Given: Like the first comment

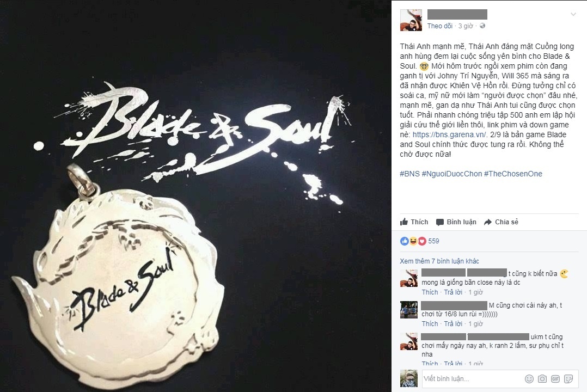Looking at the screenshot, I should coord(430,292).
